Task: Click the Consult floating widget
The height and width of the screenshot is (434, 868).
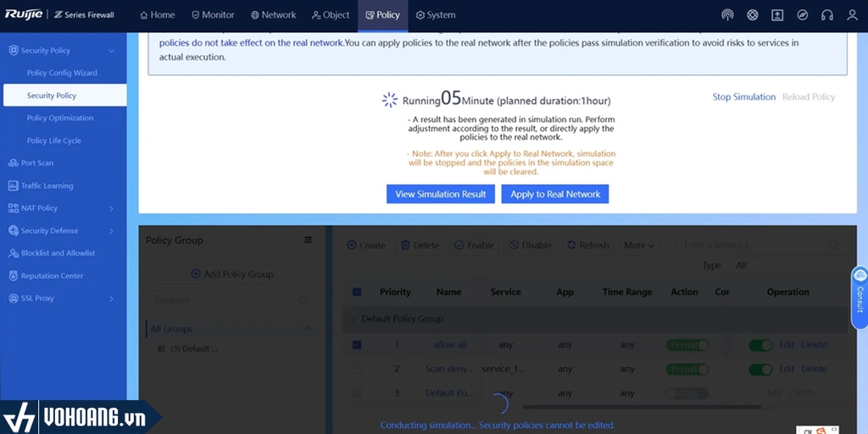Action: 860,298
